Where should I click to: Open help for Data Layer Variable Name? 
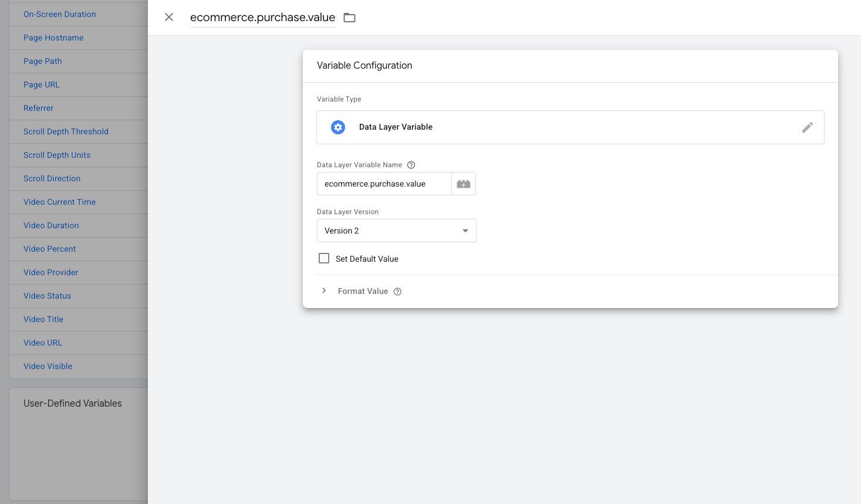(x=411, y=165)
